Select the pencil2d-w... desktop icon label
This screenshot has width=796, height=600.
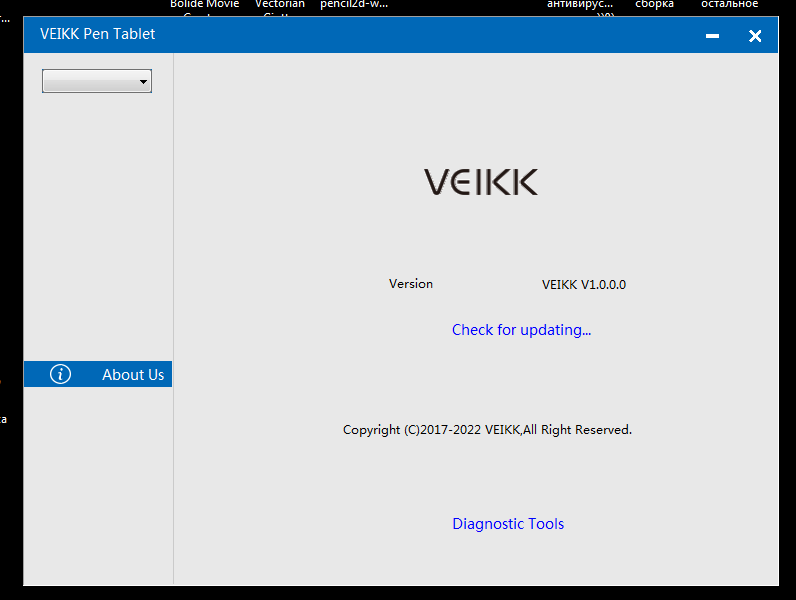click(x=354, y=5)
